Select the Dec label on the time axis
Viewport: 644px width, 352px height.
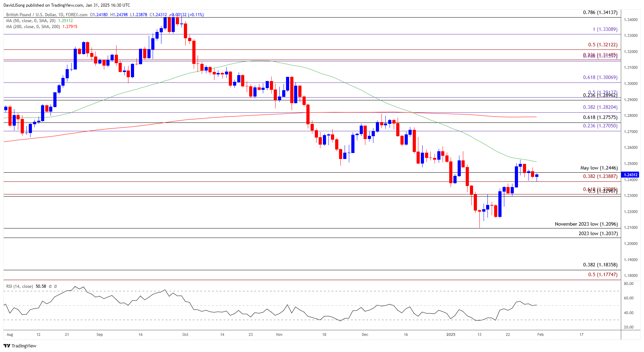click(365, 334)
